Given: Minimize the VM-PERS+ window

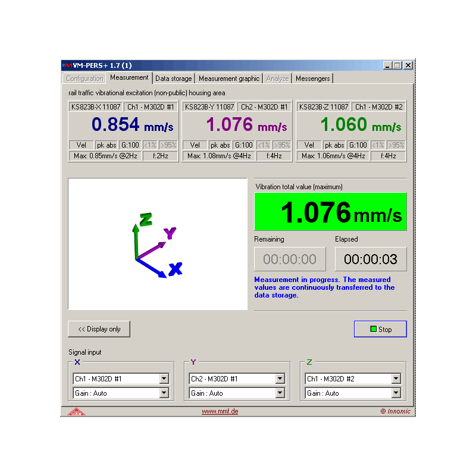Looking at the screenshot, I should coord(388,65).
